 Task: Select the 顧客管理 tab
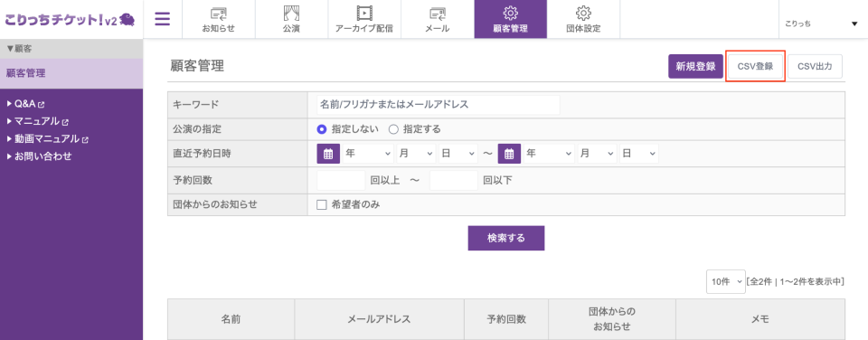(x=510, y=19)
